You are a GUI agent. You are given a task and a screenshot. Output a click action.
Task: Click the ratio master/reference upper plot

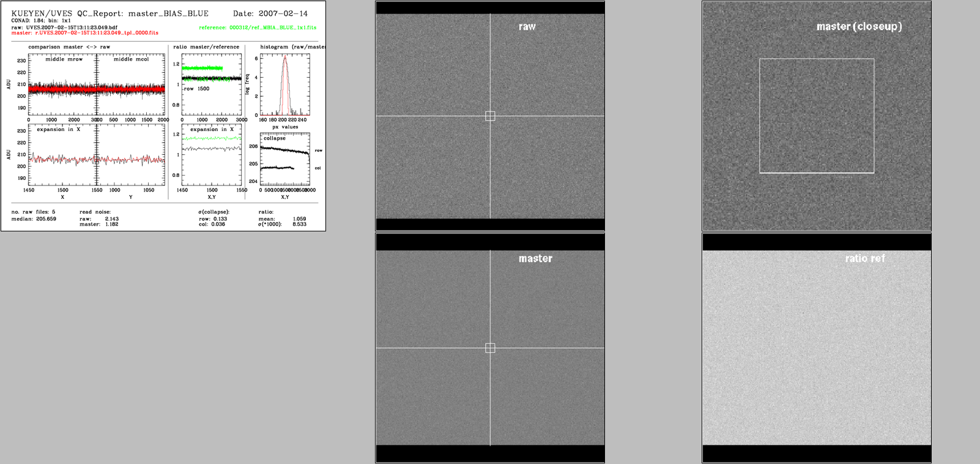(212, 84)
